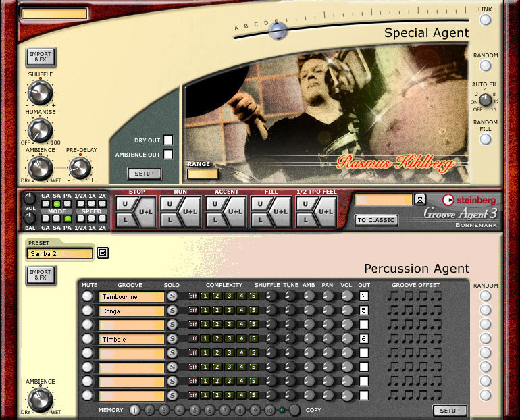Click the Tambourine groove offset notes
This screenshot has width=520, height=420.
point(415,296)
